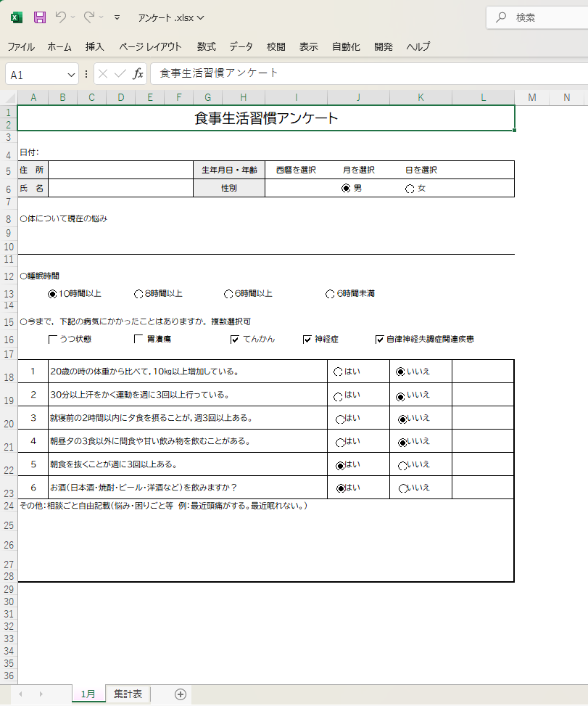
Task: Expand the Name Box dropdown arrow
Action: pyautogui.click(x=72, y=75)
